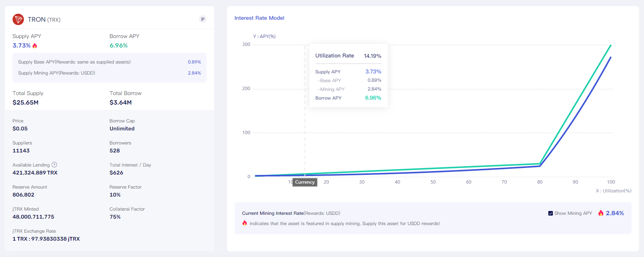Click the Borrowers count 528
644x257 pixels.
coord(115,151)
